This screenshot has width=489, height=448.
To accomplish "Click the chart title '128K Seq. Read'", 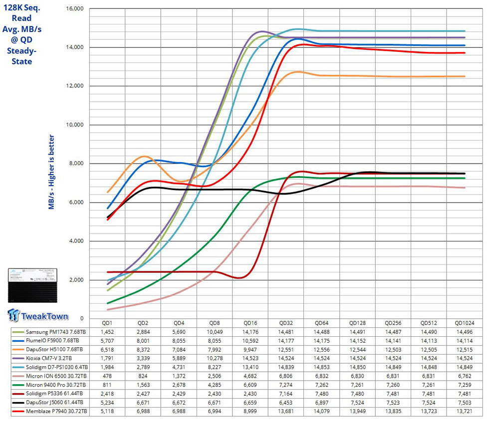I will click(x=21, y=13).
